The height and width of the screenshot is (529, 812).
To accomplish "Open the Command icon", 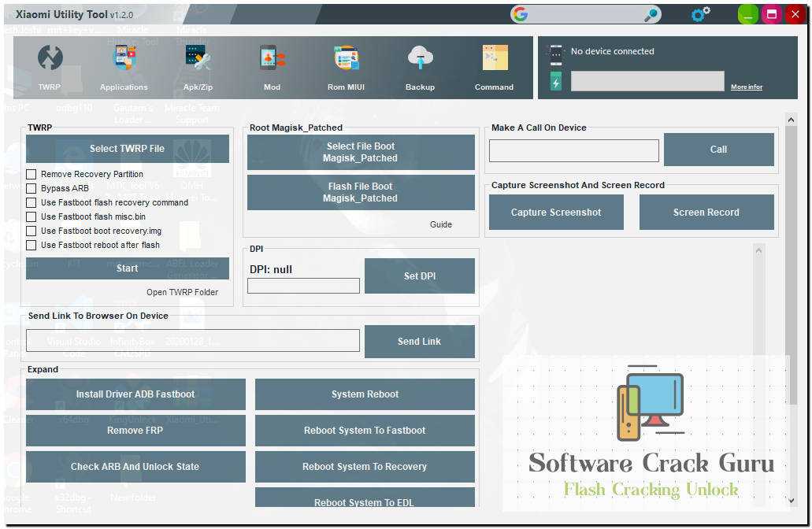I will (x=495, y=57).
